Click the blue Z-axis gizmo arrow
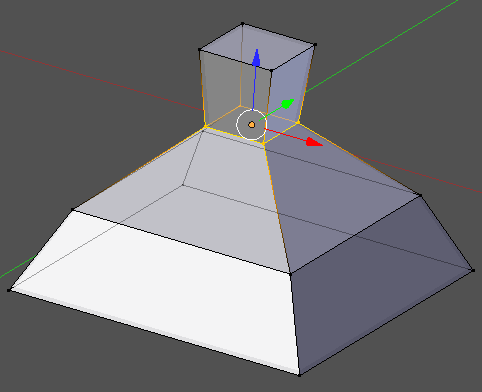This screenshot has height=392, width=482. coord(256,57)
